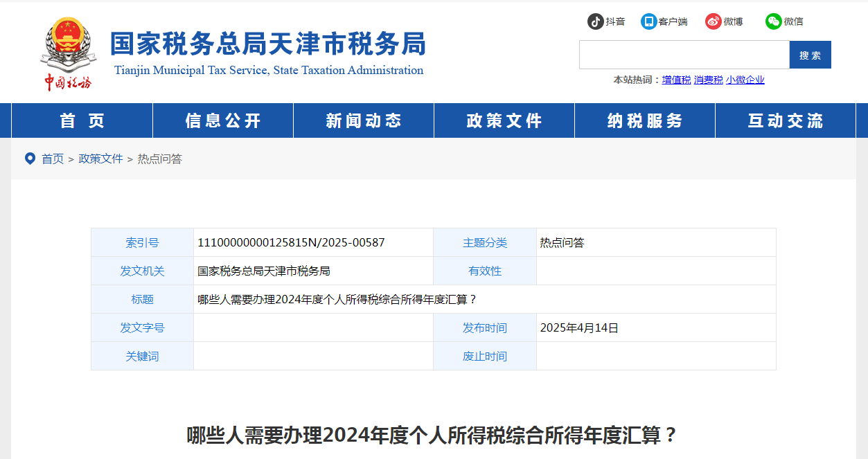Open the 信息公开 navigation menu
The height and width of the screenshot is (459, 868).
pyautogui.click(x=222, y=120)
